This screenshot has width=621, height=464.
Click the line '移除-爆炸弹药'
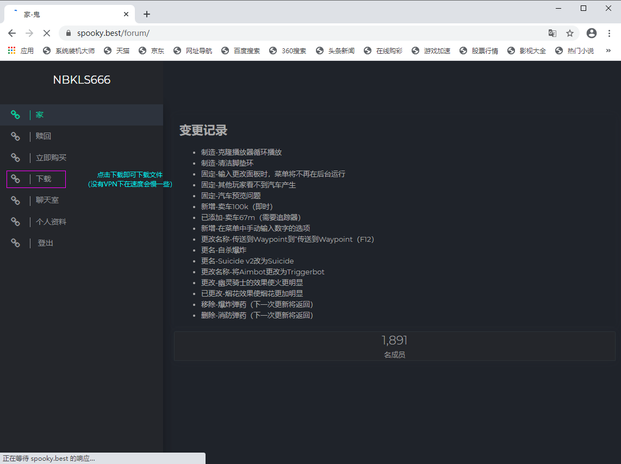(x=257, y=304)
